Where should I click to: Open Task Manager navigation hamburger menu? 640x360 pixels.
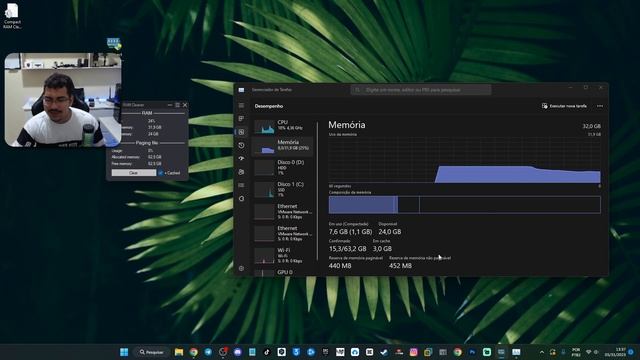[x=241, y=105]
